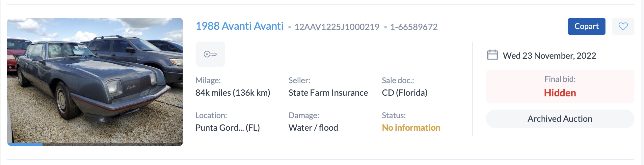Click the Archived Auction button
Image resolution: width=644 pixels, height=165 pixels.
tap(560, 119)
